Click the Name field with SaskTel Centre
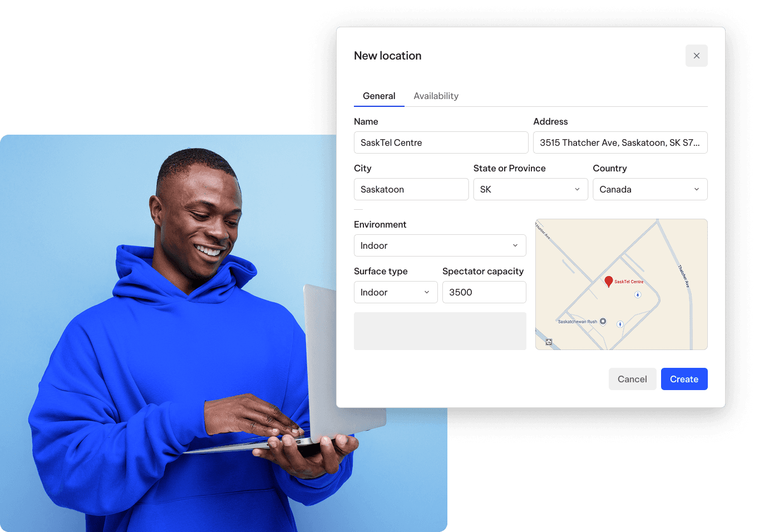This screenshot has width=759, height=532. tap(441, 142)
